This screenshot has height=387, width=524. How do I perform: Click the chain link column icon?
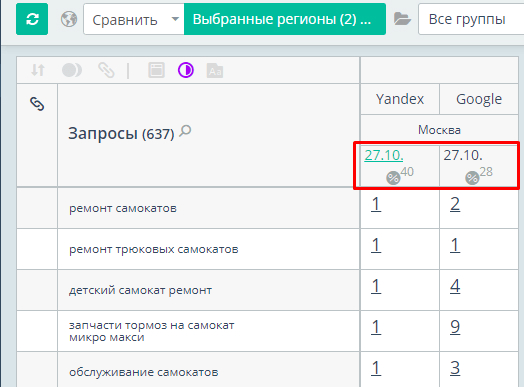tap(37, 104)
